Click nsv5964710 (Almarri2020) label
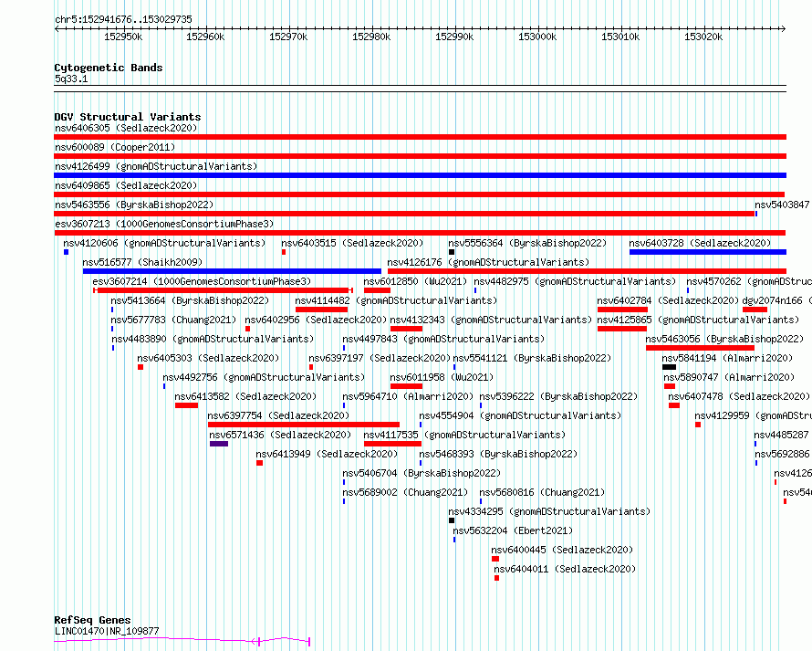Screen dimensions: 812x651 coord(408,396)
